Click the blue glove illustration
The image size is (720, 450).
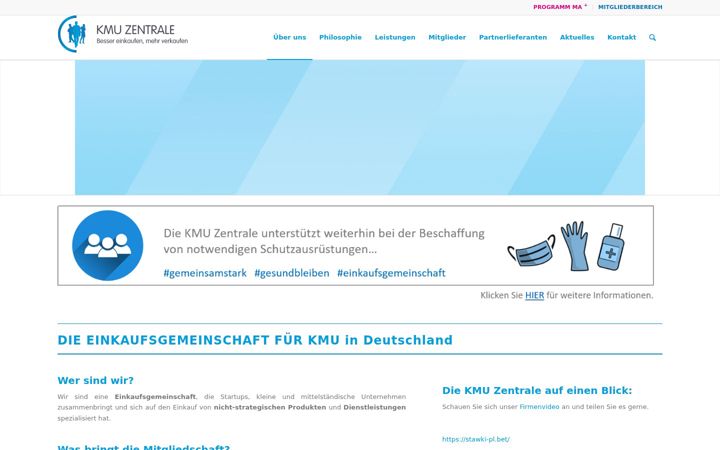(574, 246)
